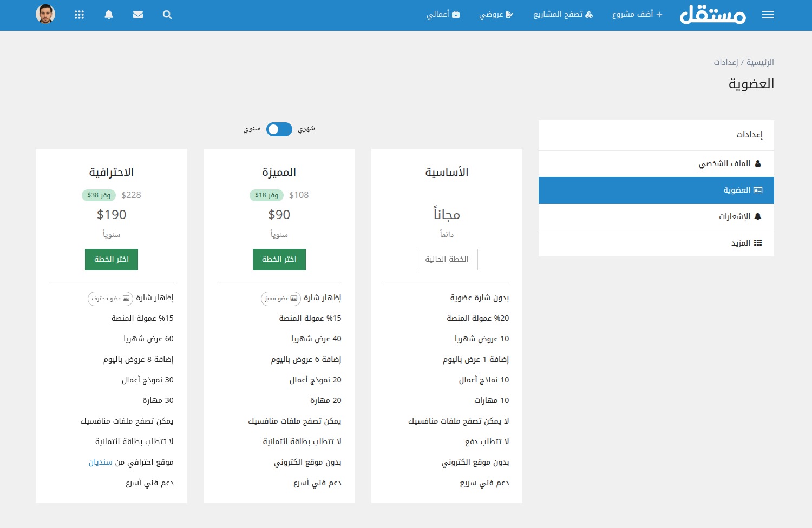Open the Sindyan (سنديان) link
Screen dimensions: 812x528
tap(101, 463)
